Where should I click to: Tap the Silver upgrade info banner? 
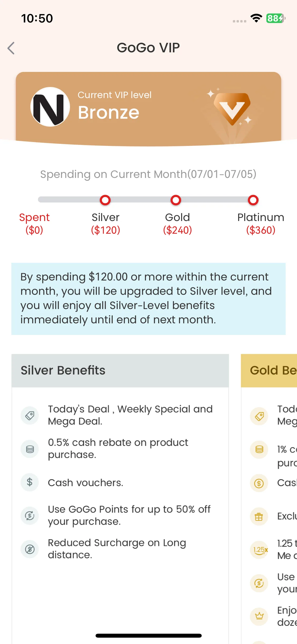(148, 299)
